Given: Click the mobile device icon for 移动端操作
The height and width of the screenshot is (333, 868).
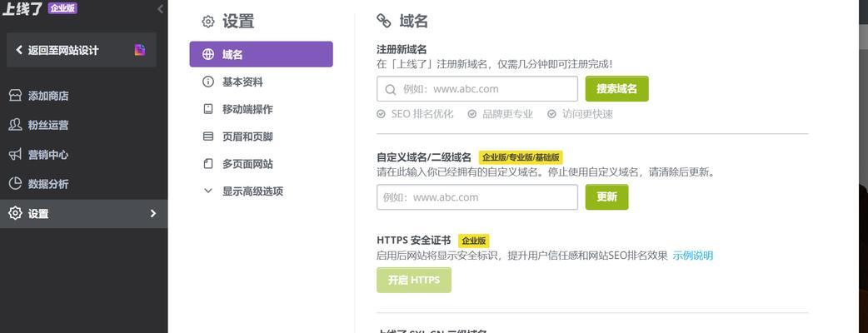Looking at the screenshot, I should [x=208, y=109].
